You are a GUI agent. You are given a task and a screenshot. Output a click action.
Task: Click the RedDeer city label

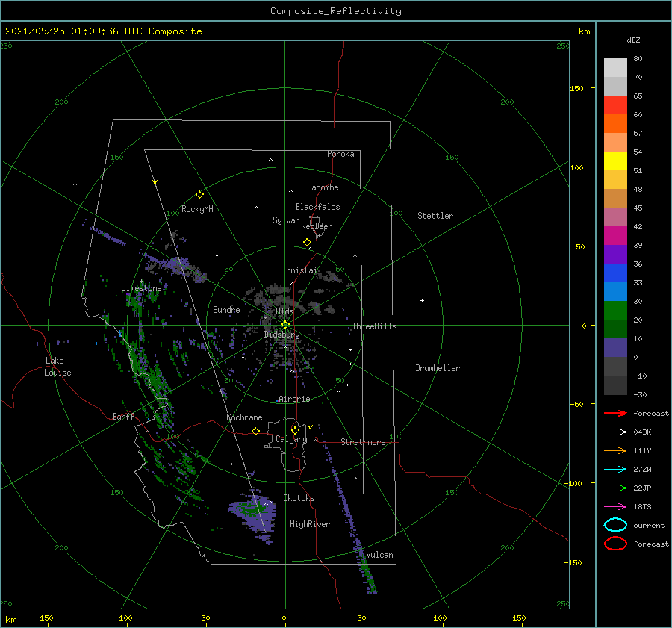(x=317, y=226)
